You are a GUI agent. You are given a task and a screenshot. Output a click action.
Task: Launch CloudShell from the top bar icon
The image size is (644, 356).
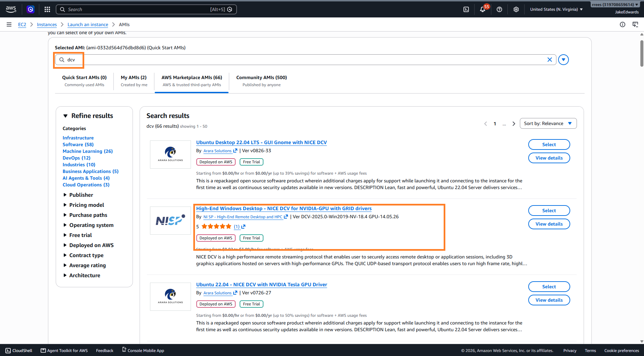tap(466, 9)
